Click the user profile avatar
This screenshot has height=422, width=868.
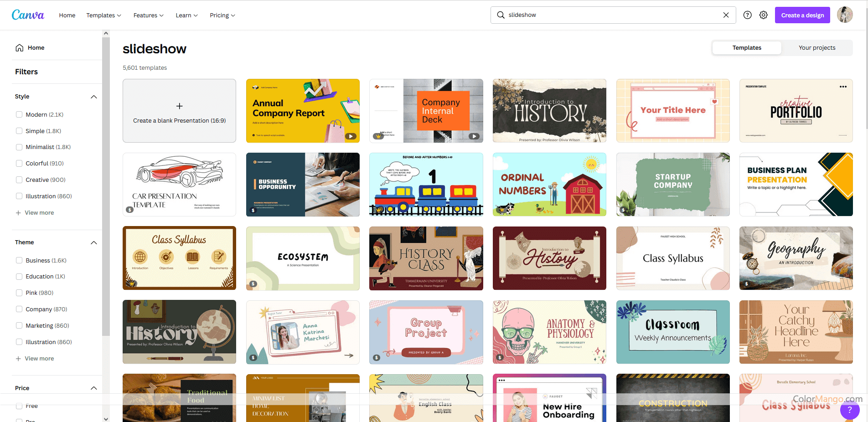pyautogui.click(x=845, y=15)
